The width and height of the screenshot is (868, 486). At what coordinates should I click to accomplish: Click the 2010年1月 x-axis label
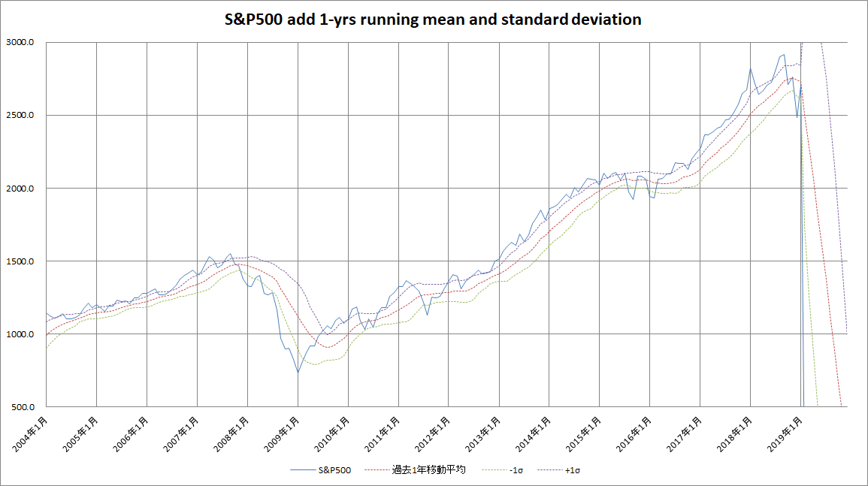click(332, 435)
